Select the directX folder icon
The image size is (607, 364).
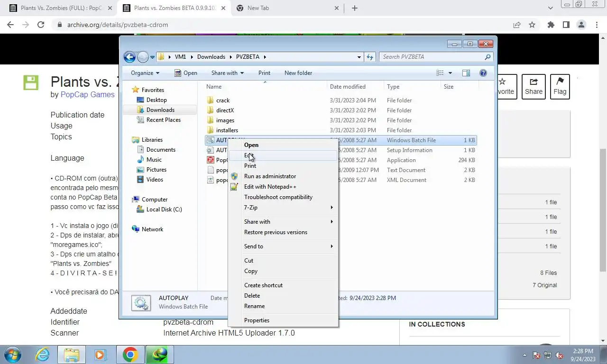click(x=211, y=110)
